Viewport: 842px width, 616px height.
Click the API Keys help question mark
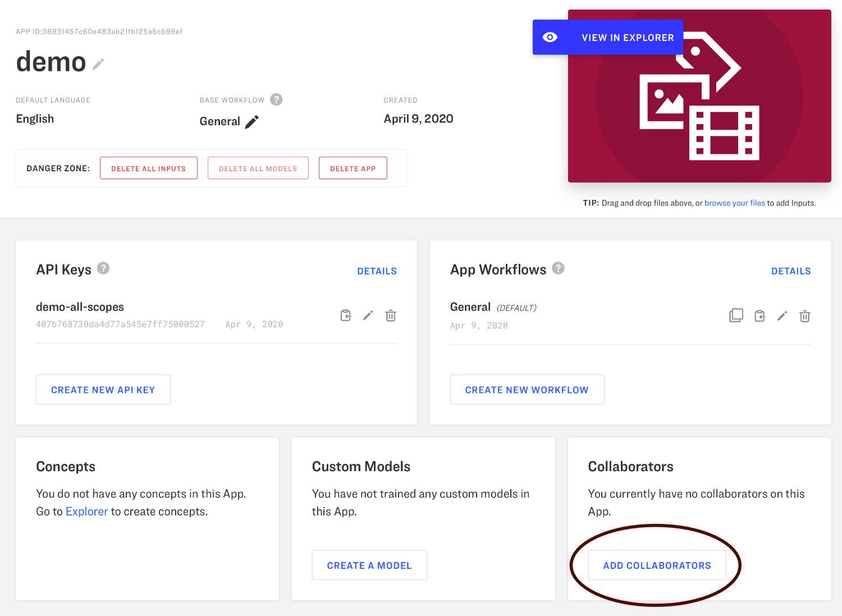point(103,268)
